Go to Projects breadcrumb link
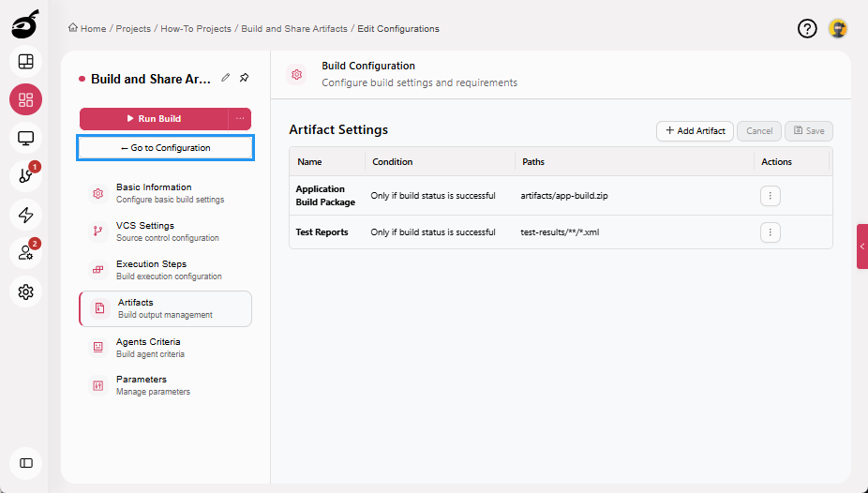The image size is (868, 493). 133,29
